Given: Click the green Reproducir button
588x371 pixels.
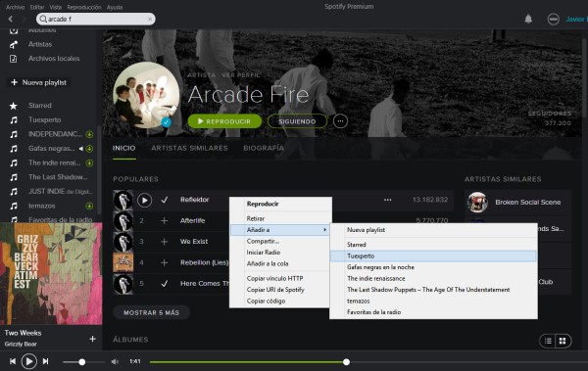Looking at the screenshot, I should [x=224, y=121].
